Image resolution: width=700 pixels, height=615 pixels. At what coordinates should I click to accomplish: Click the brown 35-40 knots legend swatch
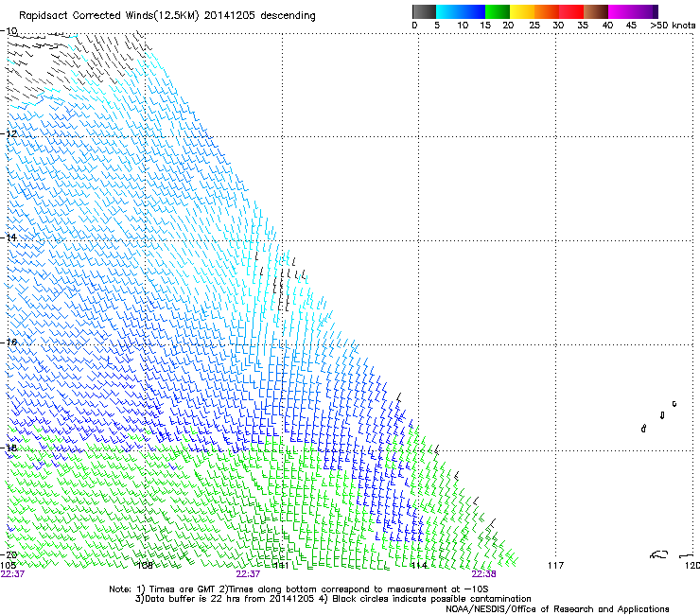(x=596, y=11)
